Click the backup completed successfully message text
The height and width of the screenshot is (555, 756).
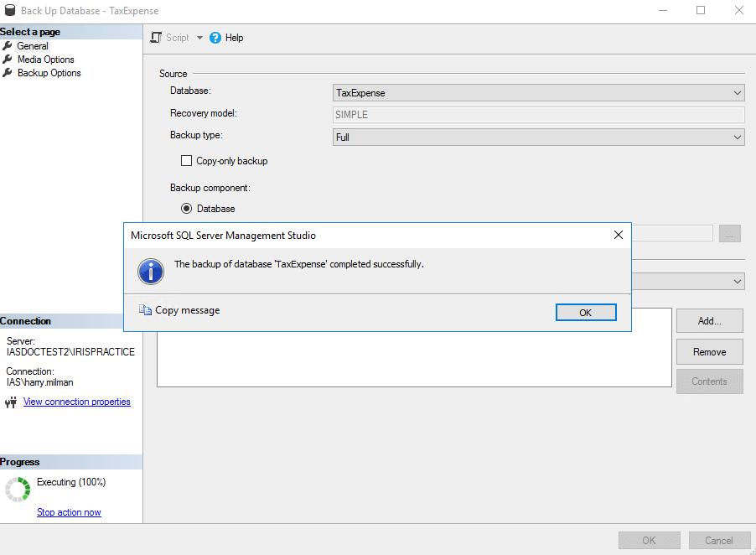[299, 264]
